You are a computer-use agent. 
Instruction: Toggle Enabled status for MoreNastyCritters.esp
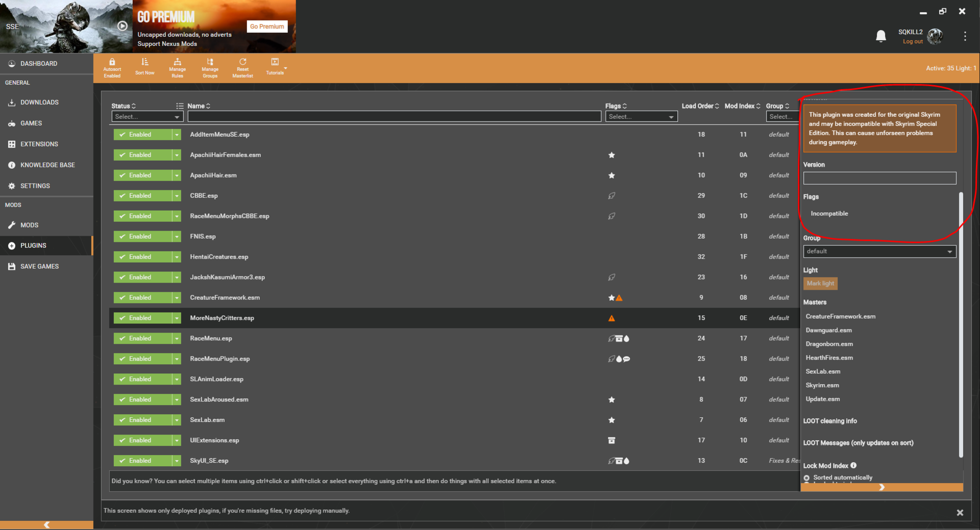pyautogui.click(x=143, y=318)
